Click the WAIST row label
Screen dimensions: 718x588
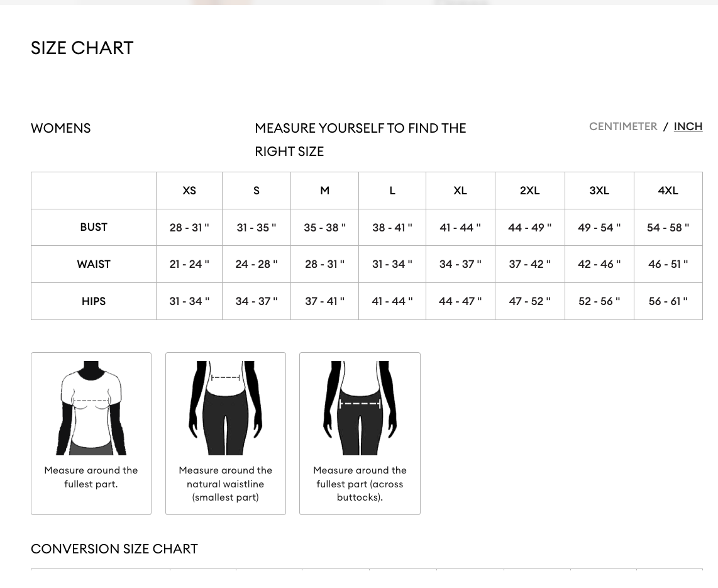pyautogui.click(x=94, y=264)
